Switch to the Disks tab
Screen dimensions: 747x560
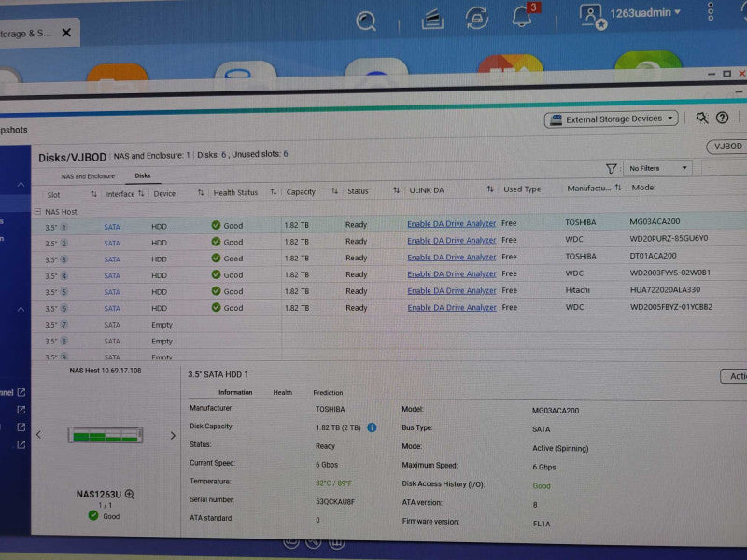click(x=143, y=175)
